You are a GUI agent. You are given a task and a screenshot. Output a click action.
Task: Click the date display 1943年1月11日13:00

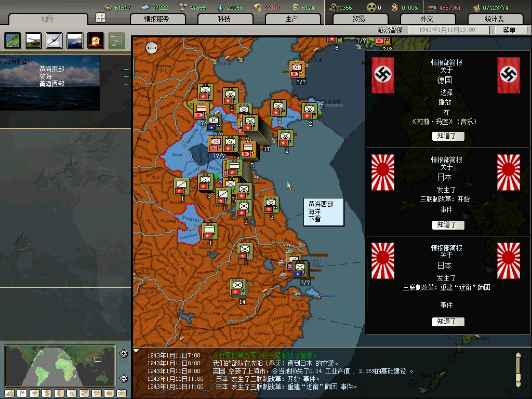pyautogui.click(x=448, y=30)
